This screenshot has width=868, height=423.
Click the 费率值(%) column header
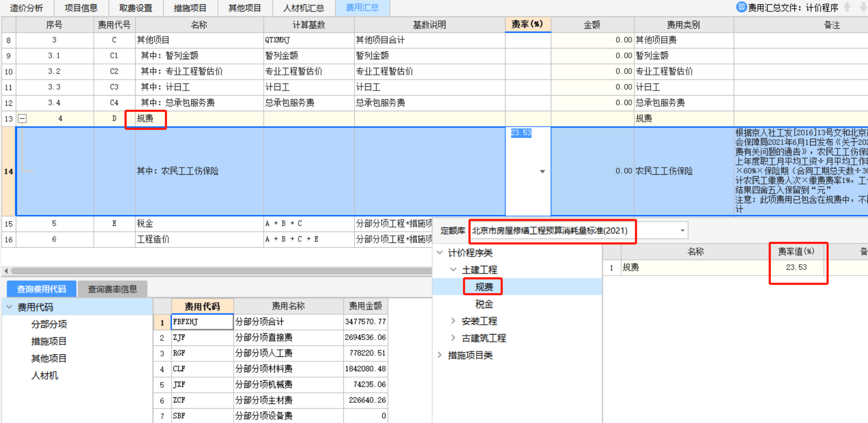pos(796,251)
